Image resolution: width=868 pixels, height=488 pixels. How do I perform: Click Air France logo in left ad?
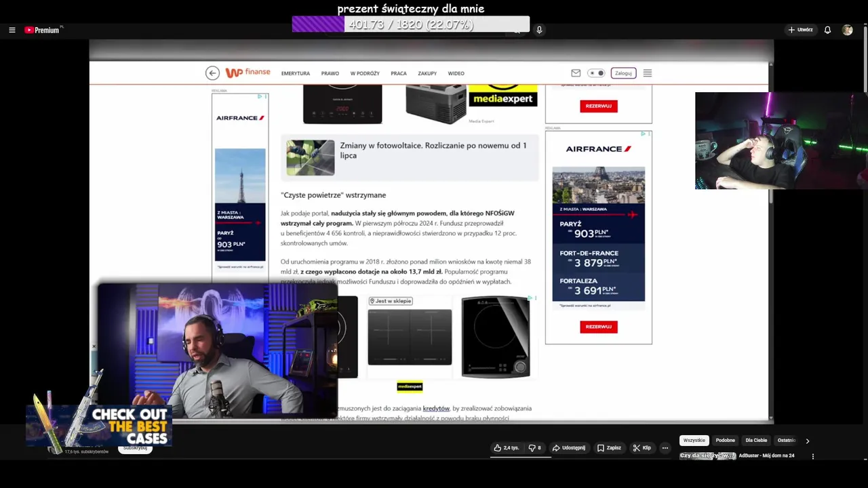coord(240,118)
